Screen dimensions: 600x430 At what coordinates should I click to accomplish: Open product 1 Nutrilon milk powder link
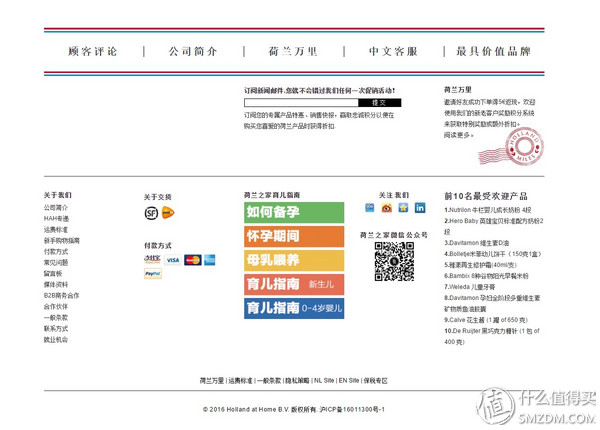click(x=488, y=210)
